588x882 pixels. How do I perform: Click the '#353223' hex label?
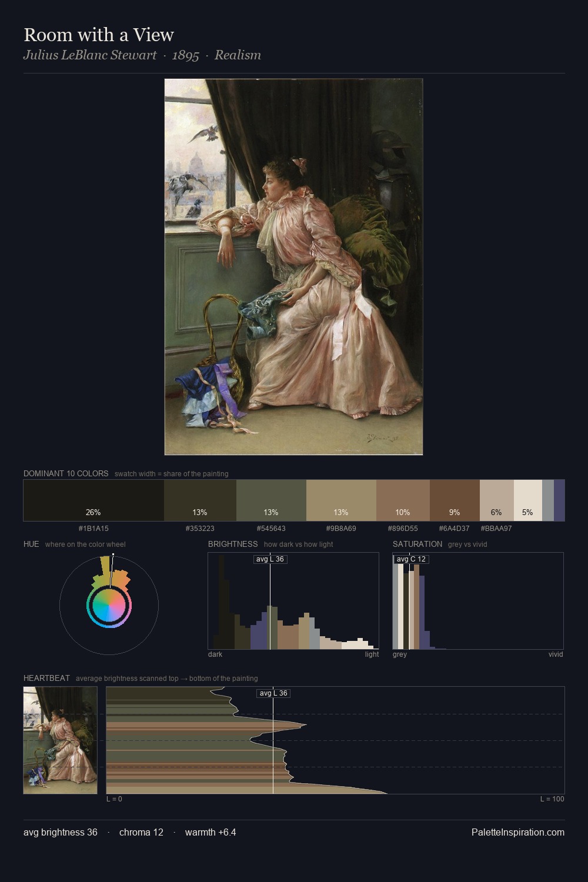[x=200, y=529]
